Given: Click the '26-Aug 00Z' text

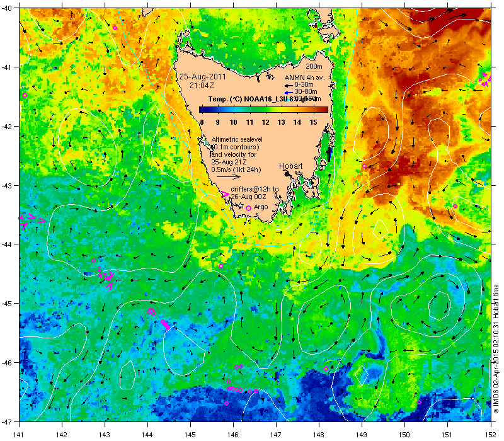Looking at the screenshot, I should click(x=248, y=197).
